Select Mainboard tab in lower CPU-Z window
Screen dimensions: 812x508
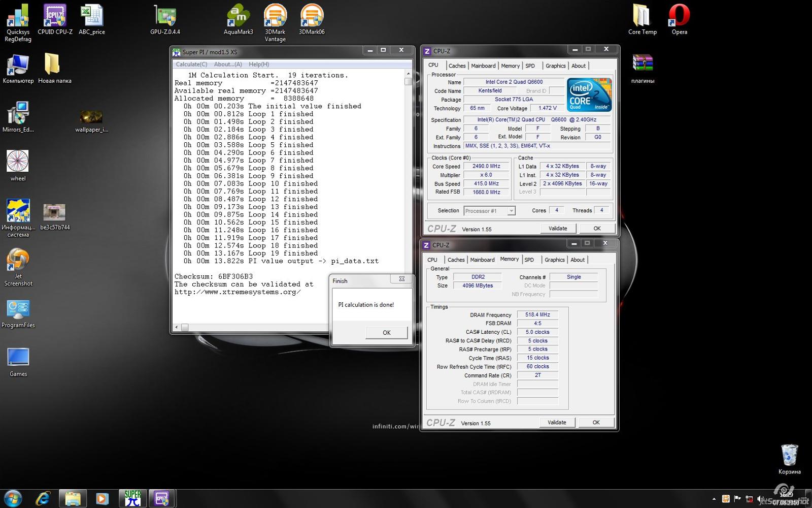482,260
